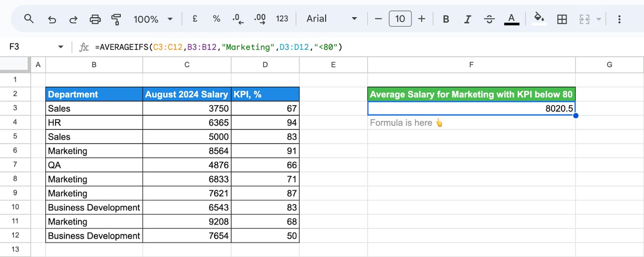The width and height of the screenshot is (644, 257).
Task: Select Business Development cell in row 10
Action: tap(94, 207)
